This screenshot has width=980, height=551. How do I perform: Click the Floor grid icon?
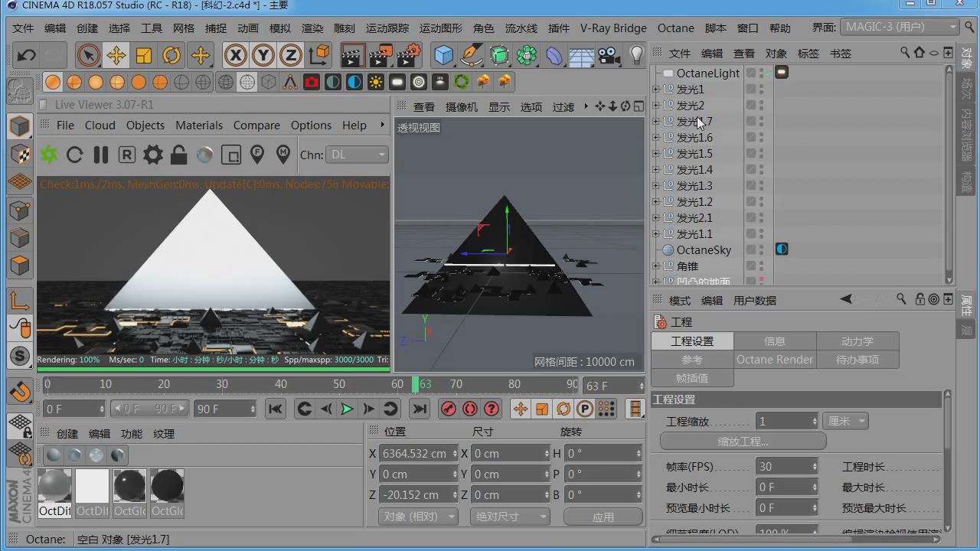click(582, 55)
